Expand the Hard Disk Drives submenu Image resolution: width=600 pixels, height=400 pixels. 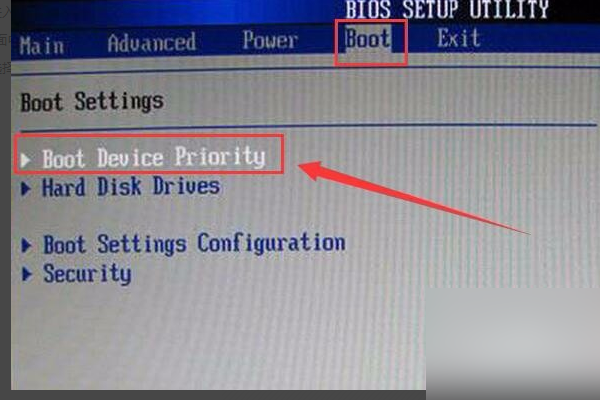pyautogui.click(x=131, y=186)
